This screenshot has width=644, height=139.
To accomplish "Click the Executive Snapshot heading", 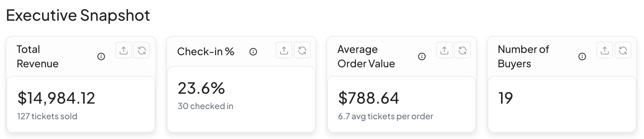I will click(78, 15).
